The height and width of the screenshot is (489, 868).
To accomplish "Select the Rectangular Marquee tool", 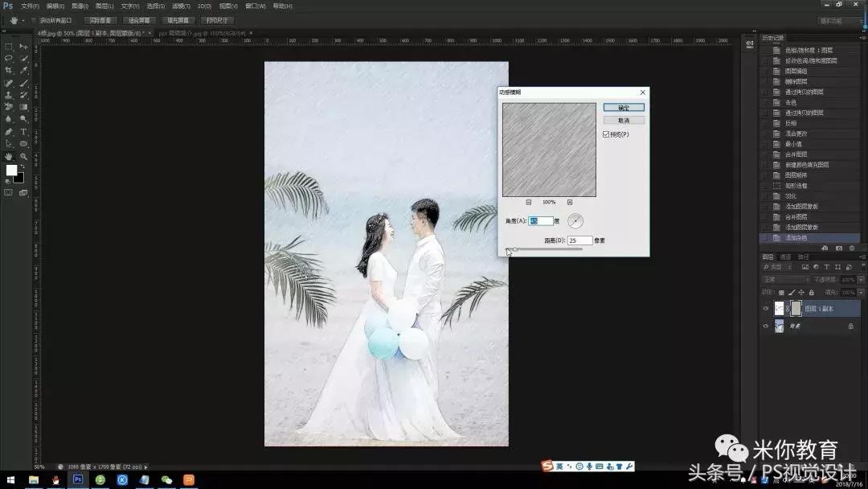I will click(9, 47).
